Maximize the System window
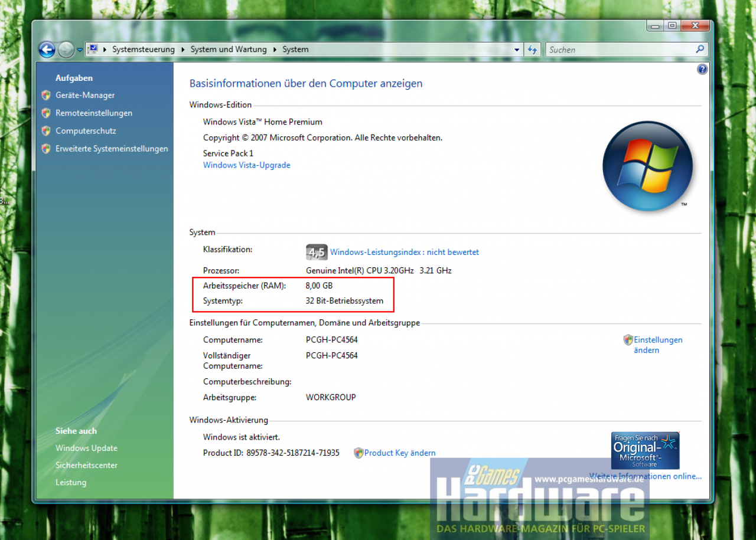 672,25
